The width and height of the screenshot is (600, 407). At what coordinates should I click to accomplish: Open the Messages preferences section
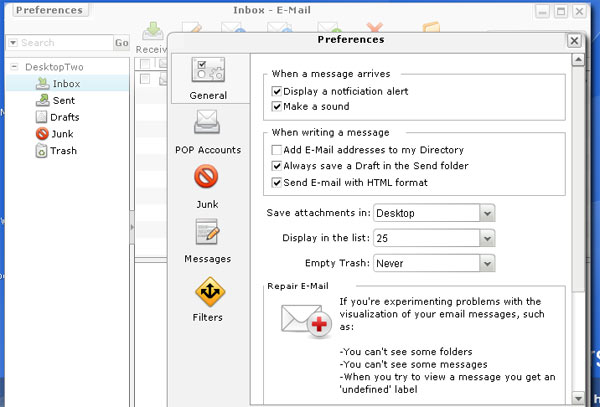click(x=207, y=241)
